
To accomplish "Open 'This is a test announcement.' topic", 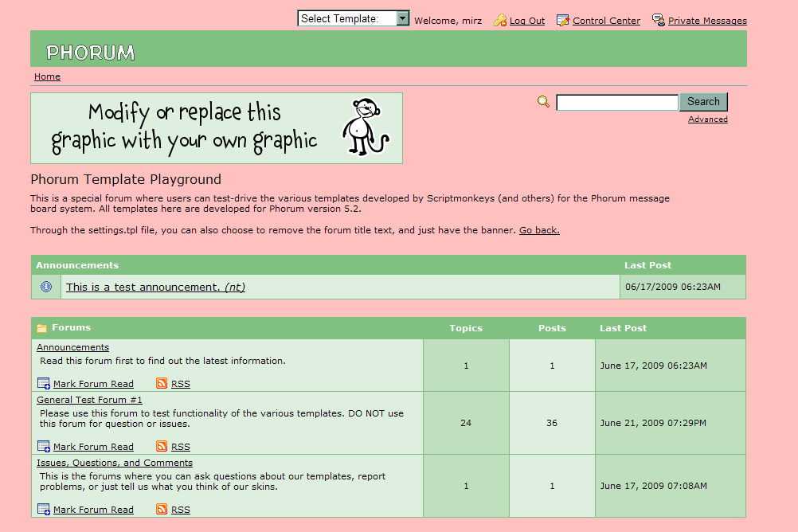I will [x=155, y=288].
